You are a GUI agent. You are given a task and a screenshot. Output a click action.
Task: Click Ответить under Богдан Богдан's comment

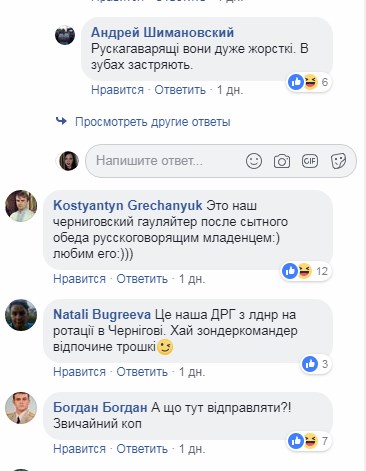pyautogui.click(x=142, y=449)
